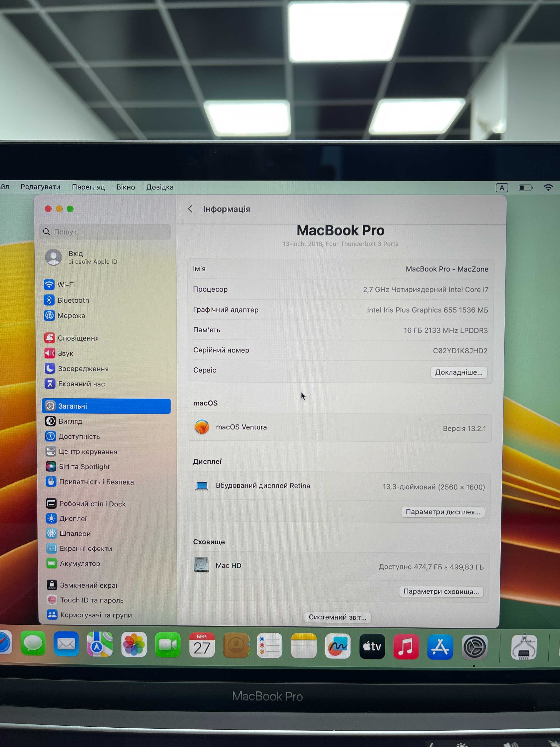Open Акумулятор battery settings
The image size is (560, 747).
click(73, 563)
